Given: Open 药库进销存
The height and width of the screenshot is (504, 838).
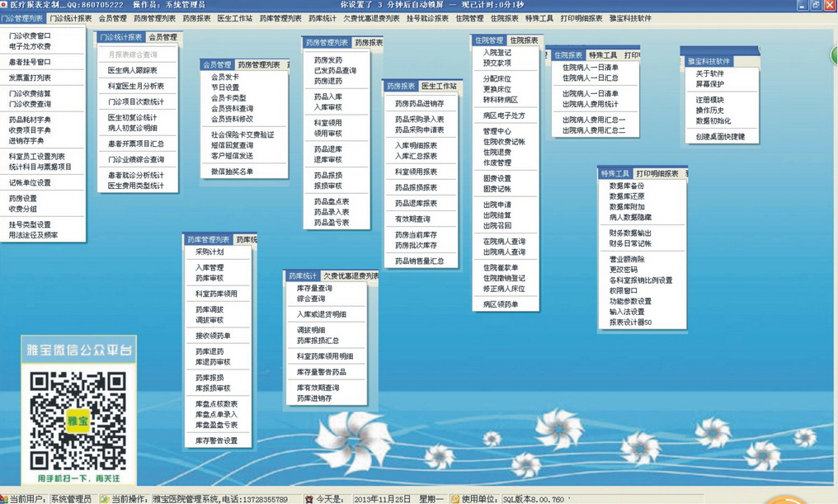Looking at the screenshot, I should 314,398.
